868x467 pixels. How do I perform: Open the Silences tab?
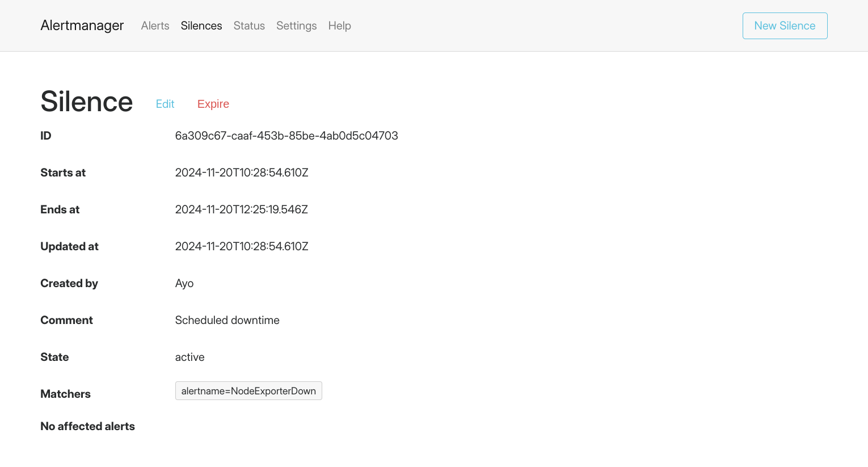pos(201,26)
